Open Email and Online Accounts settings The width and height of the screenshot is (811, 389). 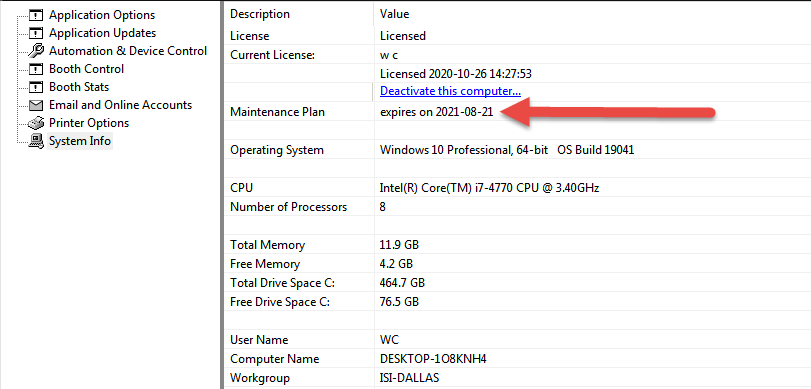[x=121, y=105]
